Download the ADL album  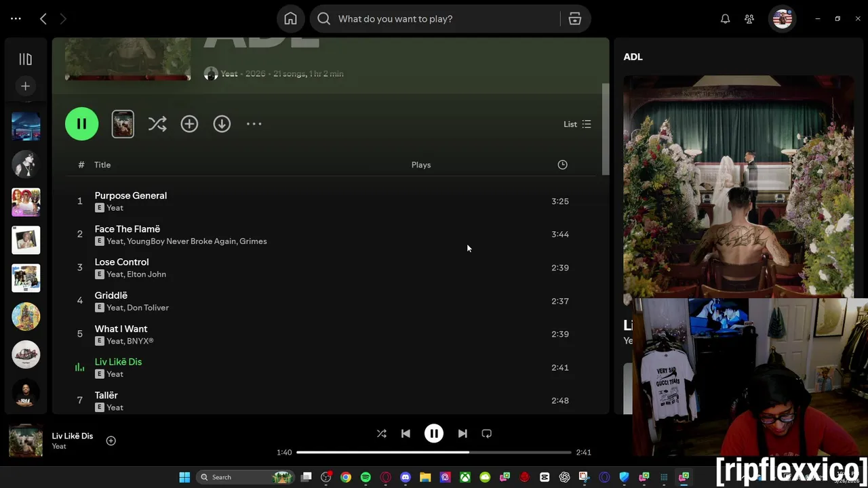222,124
